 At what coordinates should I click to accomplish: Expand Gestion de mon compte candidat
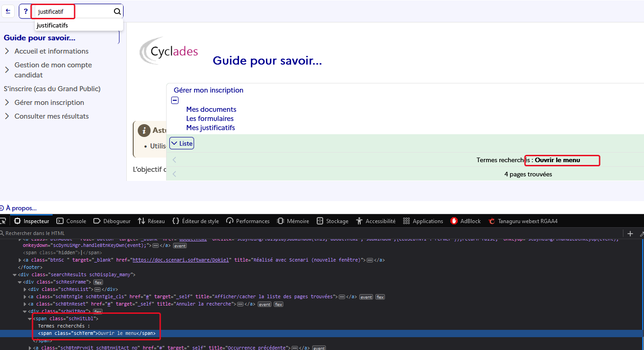[7, 70]
